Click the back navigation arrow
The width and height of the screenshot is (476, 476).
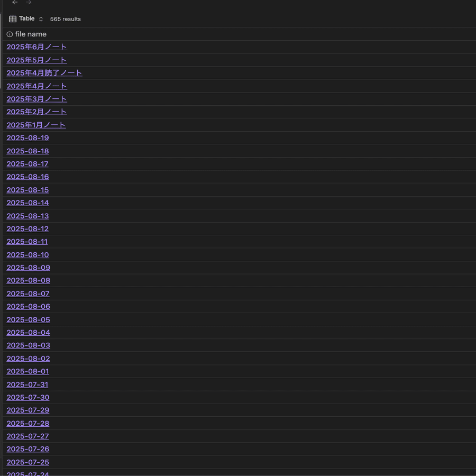pos(15,2)
